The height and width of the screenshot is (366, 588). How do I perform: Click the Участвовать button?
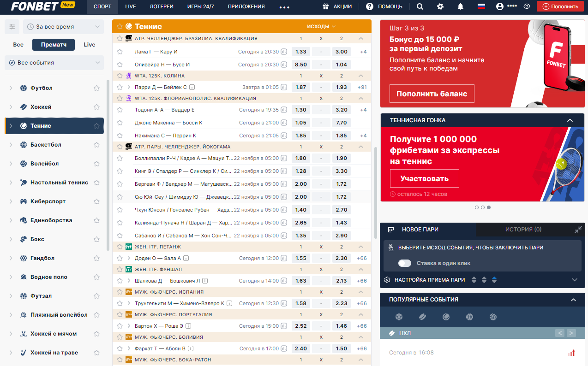424,178
